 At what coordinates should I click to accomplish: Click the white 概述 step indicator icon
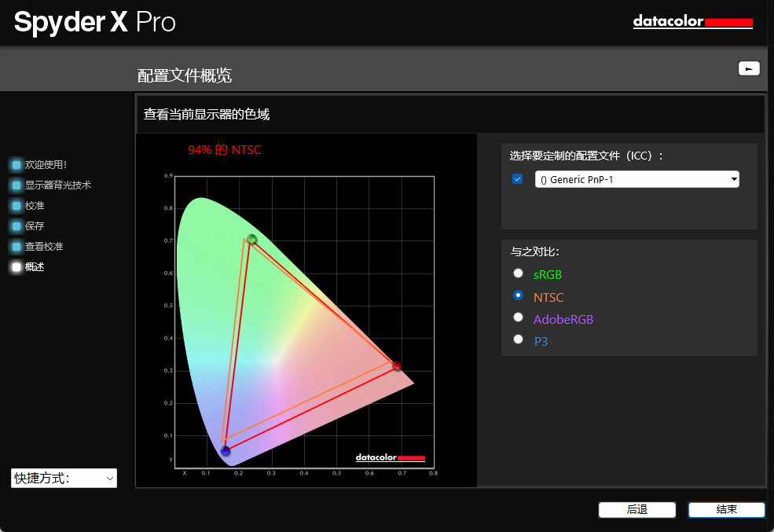tap(17, 267)
